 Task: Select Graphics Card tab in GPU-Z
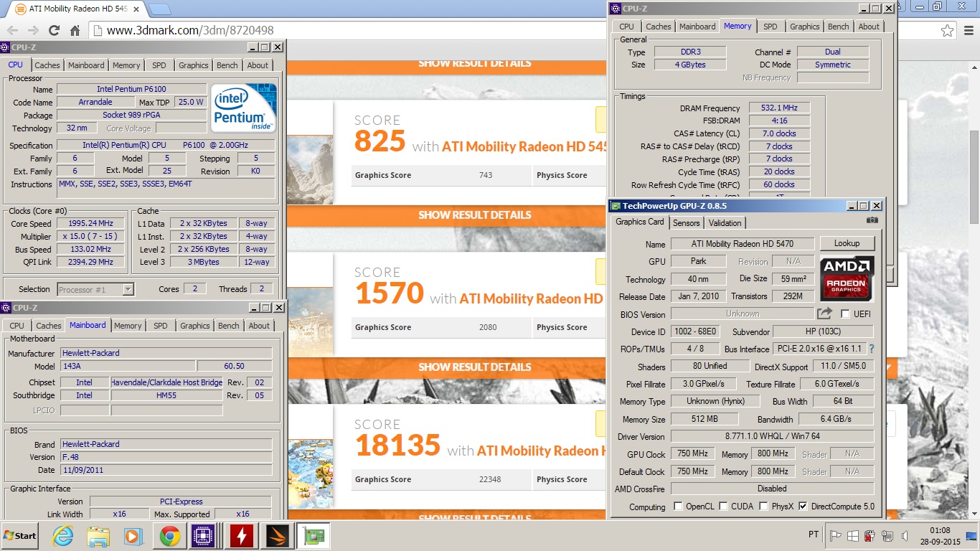pyautogui.click(x=640, y=222)
